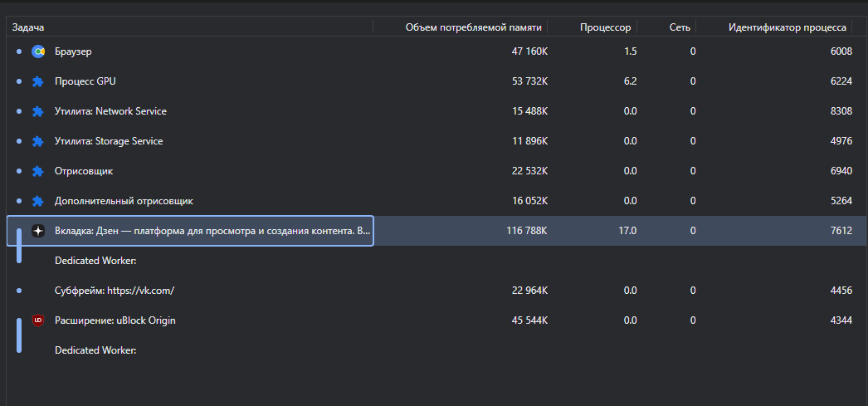Select the Субфрейм: https://vk.com/ row

click(436, 291)
